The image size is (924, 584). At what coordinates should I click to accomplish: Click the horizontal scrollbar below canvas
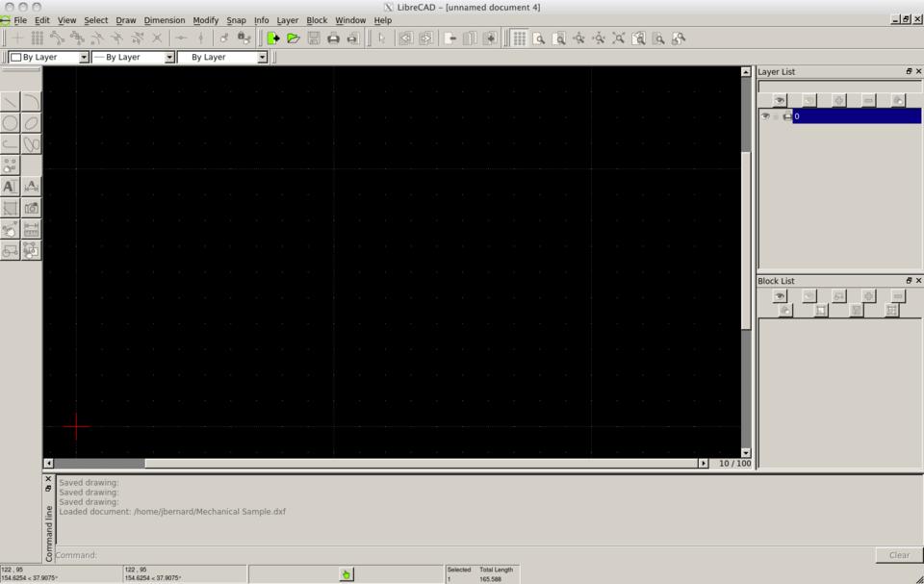(x=423, y=464)
